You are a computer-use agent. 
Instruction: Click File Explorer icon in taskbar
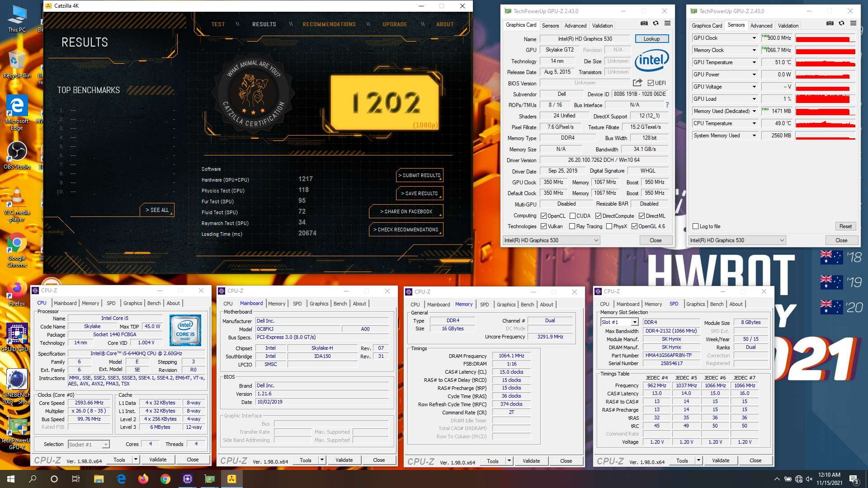(99, 479)
